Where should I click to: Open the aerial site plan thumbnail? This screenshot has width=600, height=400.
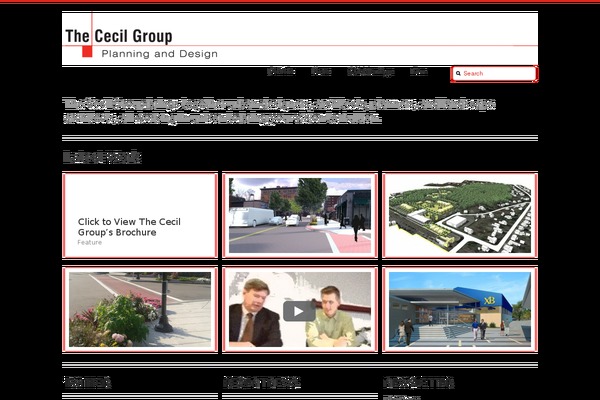(x=460, y=216)
